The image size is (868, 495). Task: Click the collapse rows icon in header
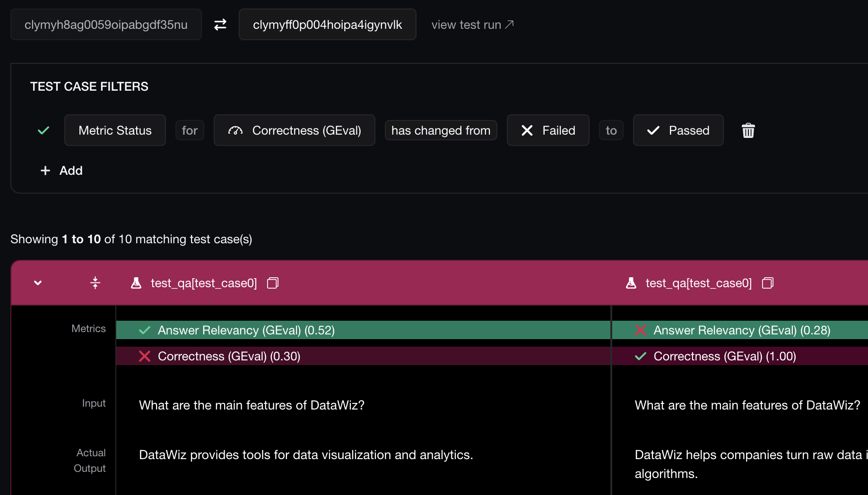95,283
